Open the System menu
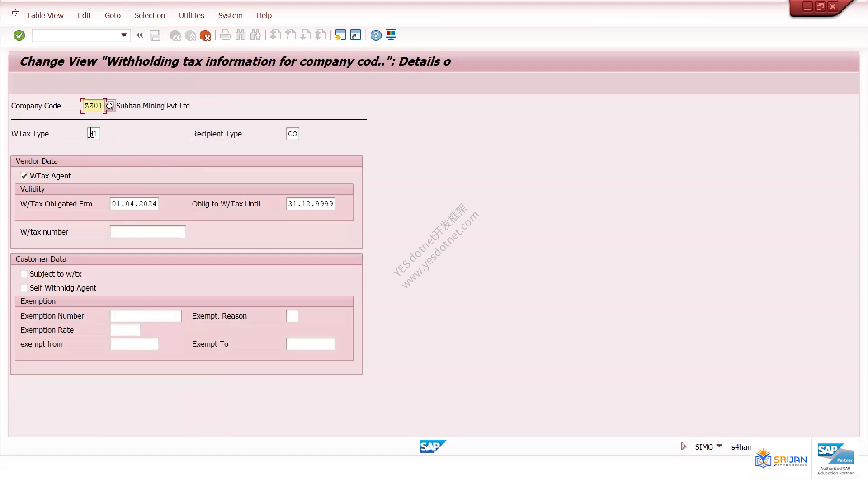This screenshot has width=868, height=488. [x=231, y=15]
